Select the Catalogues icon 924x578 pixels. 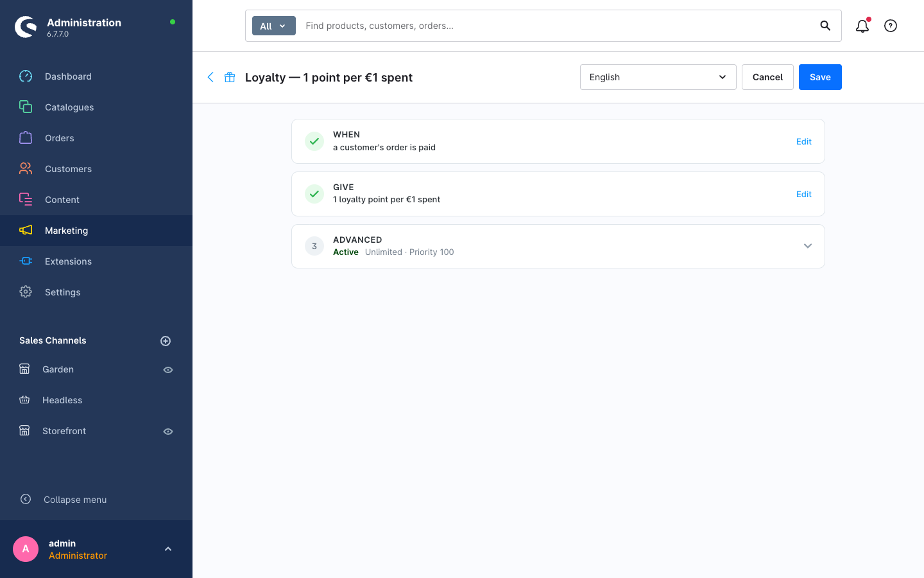pos(26,107)
